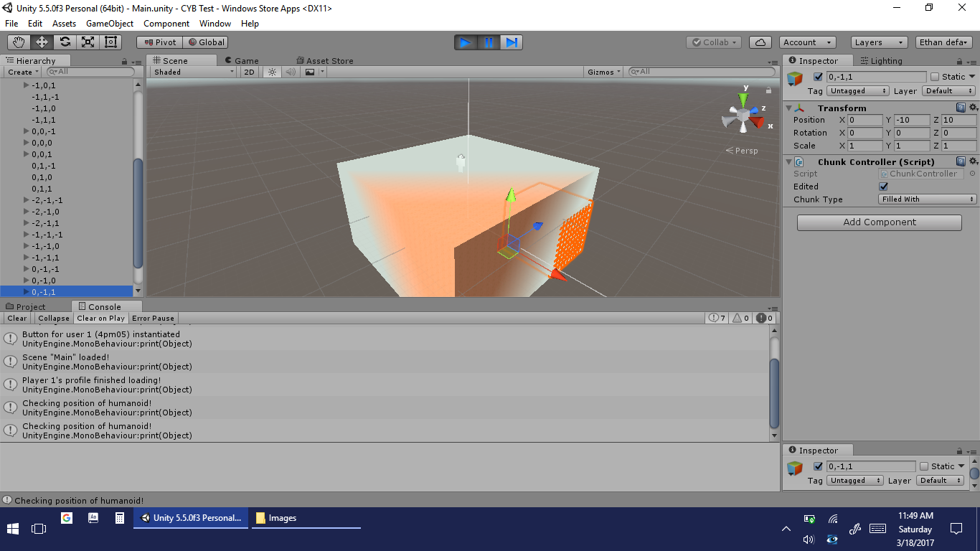Click the Step frame button
The image size is (980, 551).
tap(511, 42)
